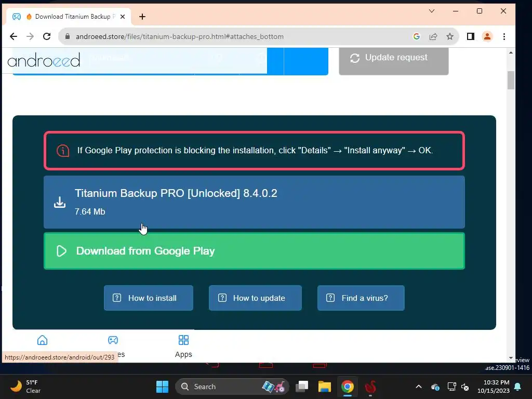532x399 pixels.
Task: Click the play icon on the green button
Action: tap(61, 251)
